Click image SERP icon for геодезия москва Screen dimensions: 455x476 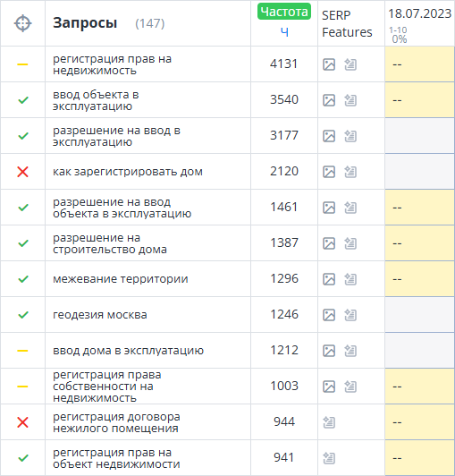coord(329,315)
